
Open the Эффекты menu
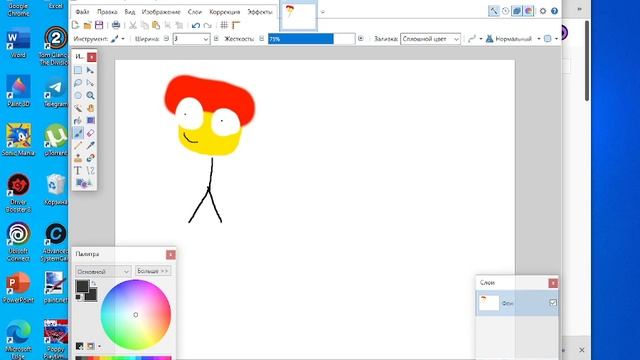(x=260, y=12)
